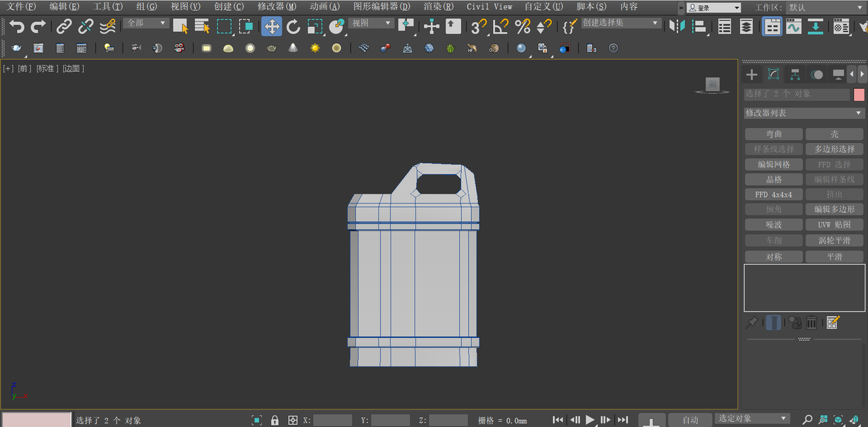Viewport: 868px width, 427px height.
Task: Apply the 涡轮平滑 modifier button
Action: (834, 241)
